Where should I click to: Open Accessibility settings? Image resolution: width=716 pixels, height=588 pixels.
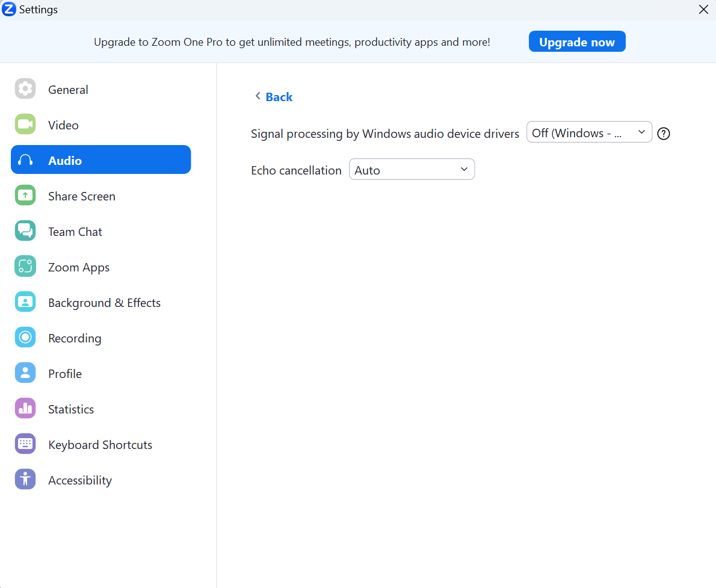tap(101, 480)
